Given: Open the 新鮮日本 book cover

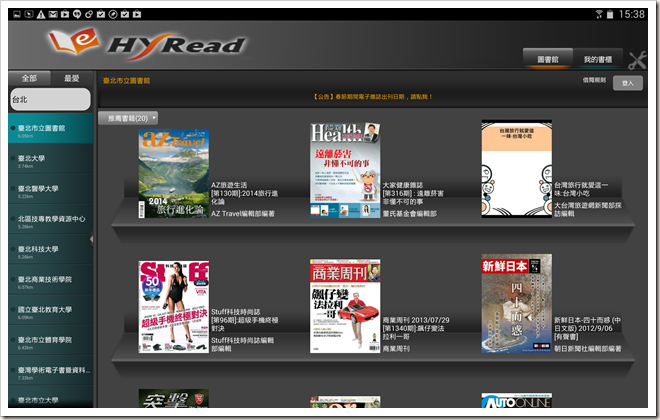Looking at the screenshot, I should click(x=516, y=303).
